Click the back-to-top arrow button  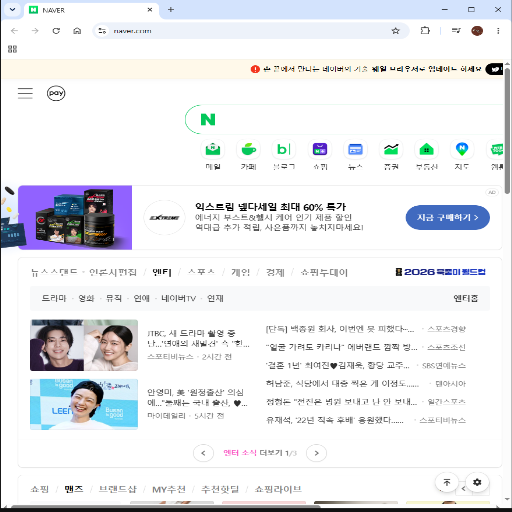[447, 482]
